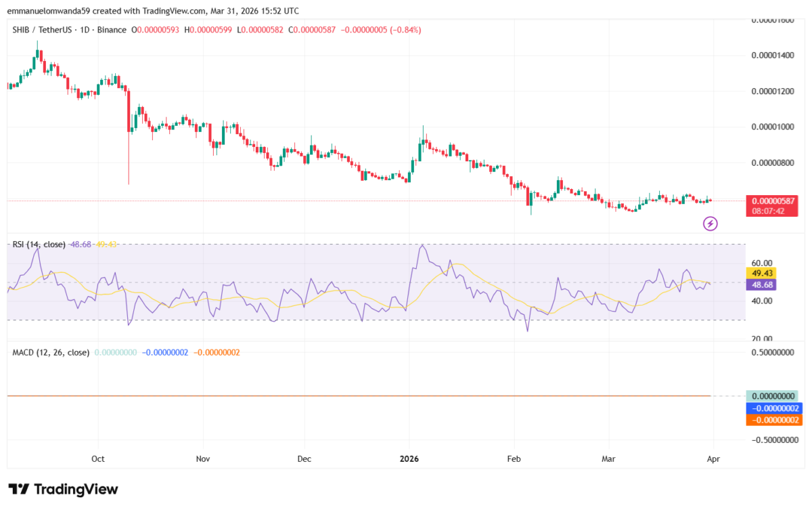
Task: Click the Oct label on the time axis
Action: 97,459
